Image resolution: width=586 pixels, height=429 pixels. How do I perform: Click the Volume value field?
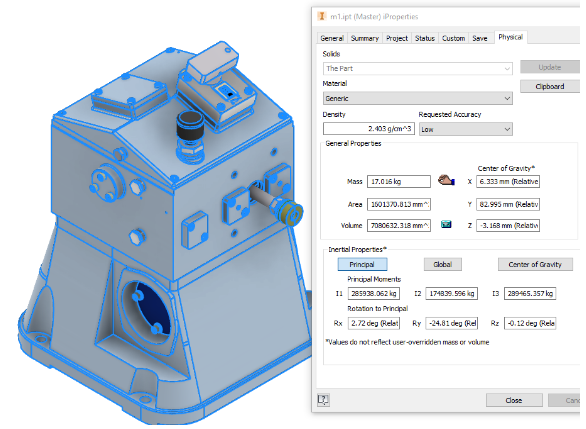coord(399,225)
